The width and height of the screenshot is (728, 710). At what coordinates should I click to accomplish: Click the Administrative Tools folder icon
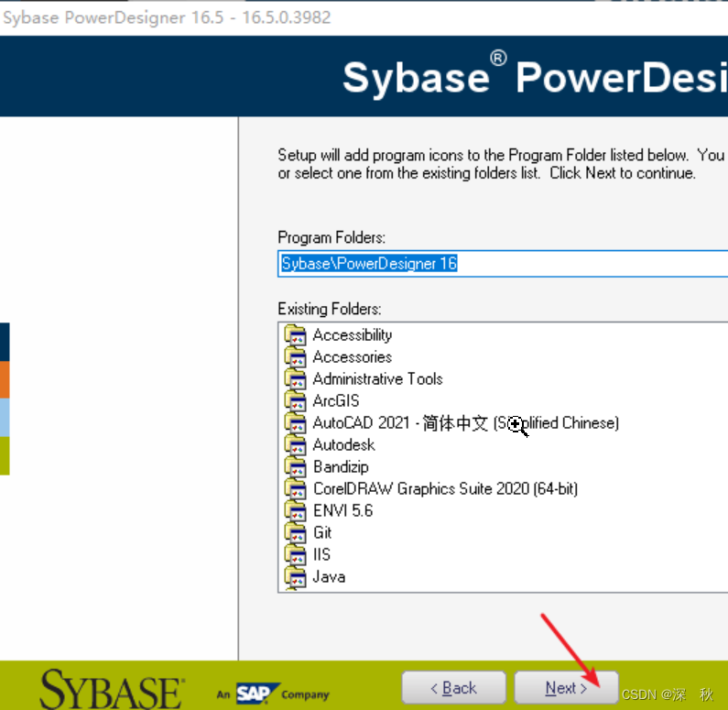[x=295, y=379]
